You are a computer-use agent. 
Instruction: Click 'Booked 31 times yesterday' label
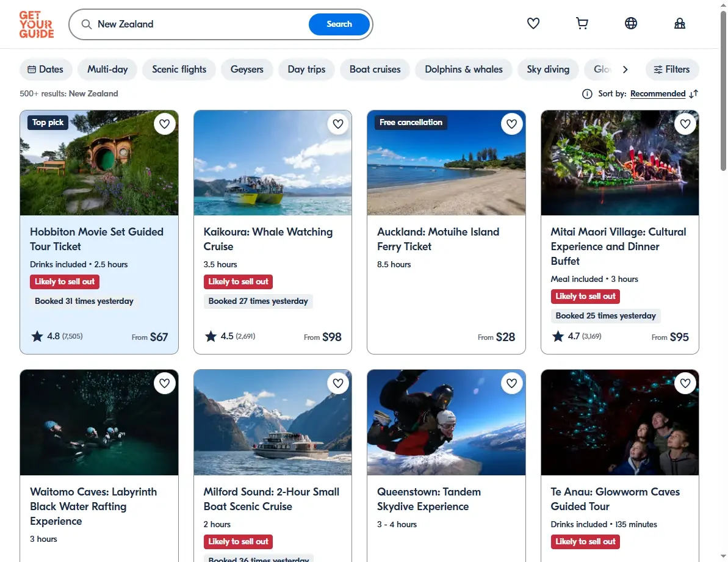[84, 301]
